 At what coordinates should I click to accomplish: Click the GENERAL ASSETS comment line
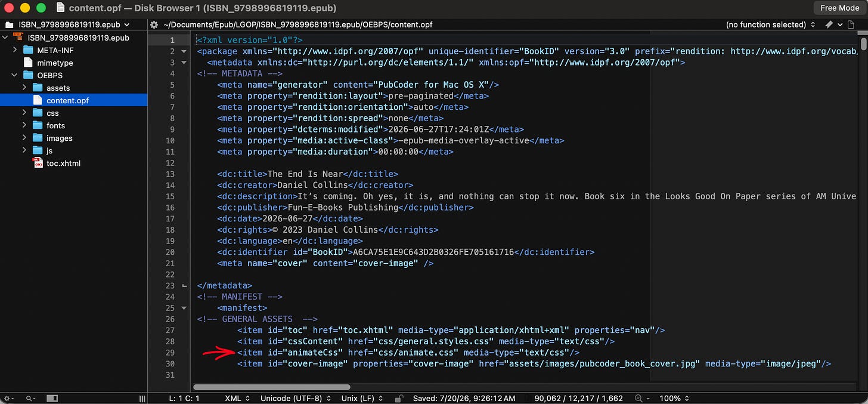coord(258,319)
